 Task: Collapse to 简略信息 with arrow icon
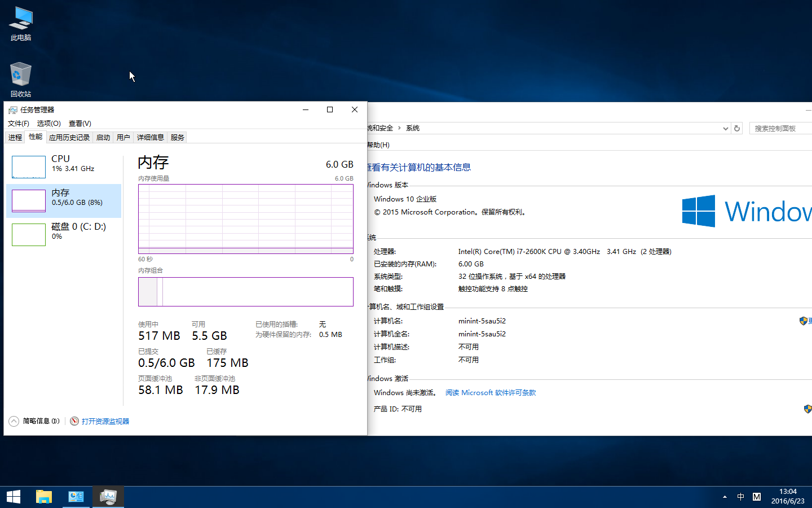(x=14, y=421)
